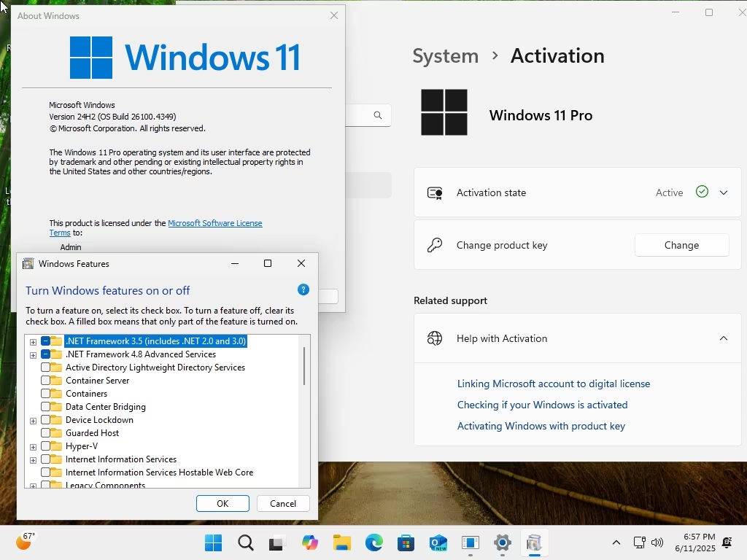Screen dimensions: 747x560
Task: Click OK in Windows Features
Action: coord(222,503)
